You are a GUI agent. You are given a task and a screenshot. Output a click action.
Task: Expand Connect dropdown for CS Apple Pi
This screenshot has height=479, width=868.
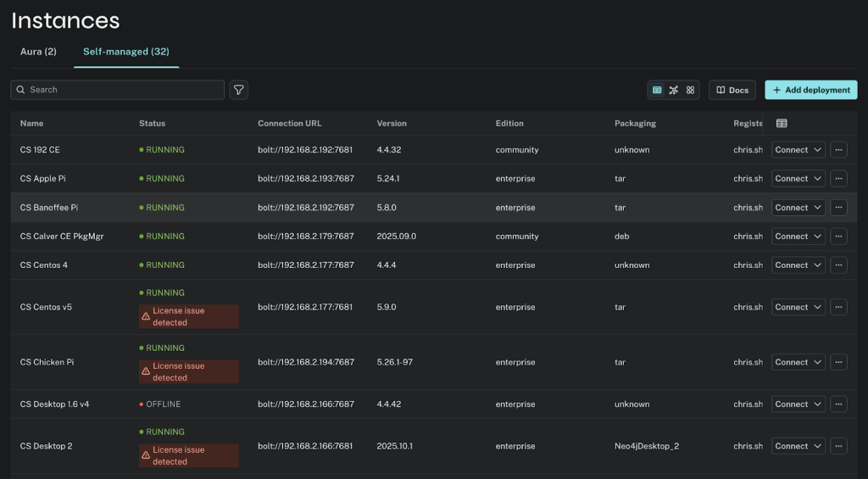pyautogui.click(x=818, y=178)
